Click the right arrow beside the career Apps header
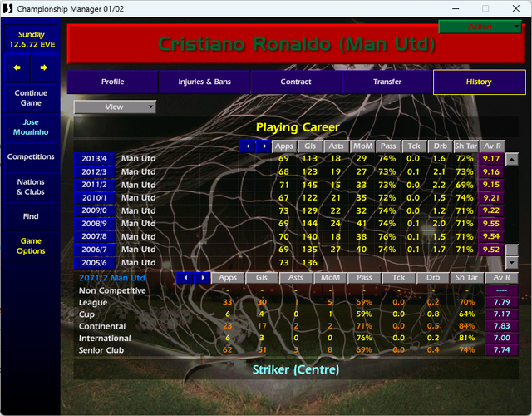 (264, 146)
